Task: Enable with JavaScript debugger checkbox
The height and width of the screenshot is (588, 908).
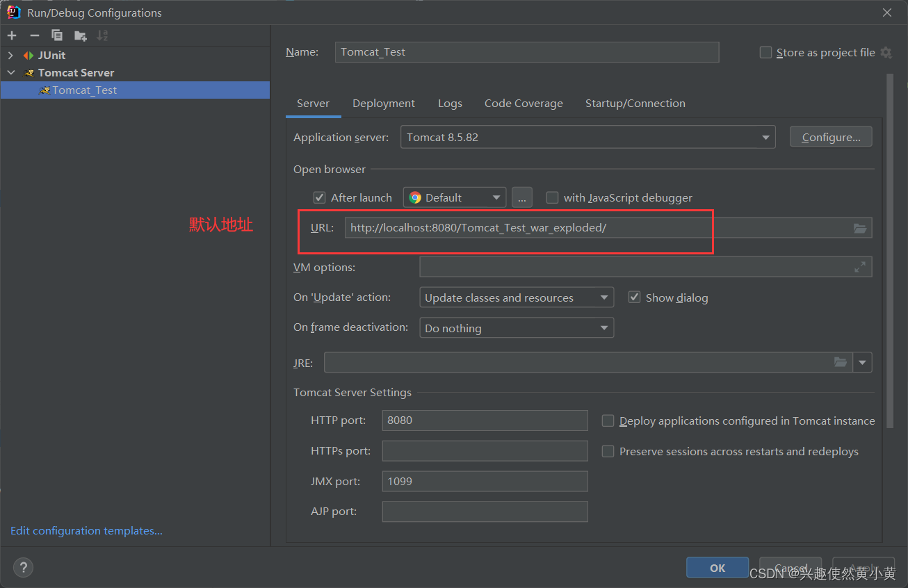Action: [552, 197]
